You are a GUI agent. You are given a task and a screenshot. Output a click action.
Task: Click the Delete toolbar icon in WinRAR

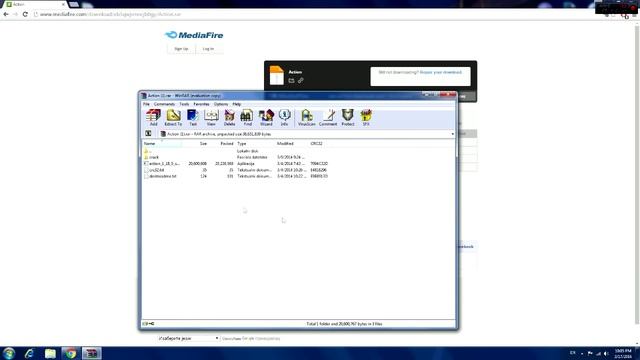pyautogui.click(x=229, y=118)
